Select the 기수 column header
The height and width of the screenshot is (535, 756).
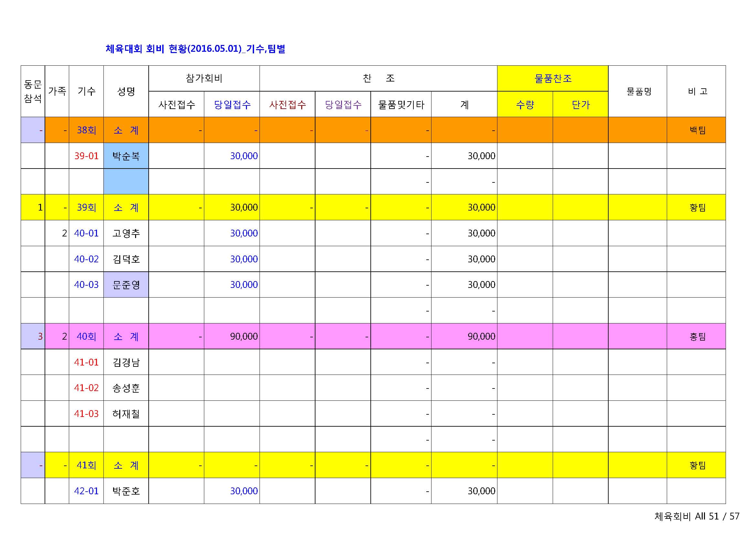(86, 91)
